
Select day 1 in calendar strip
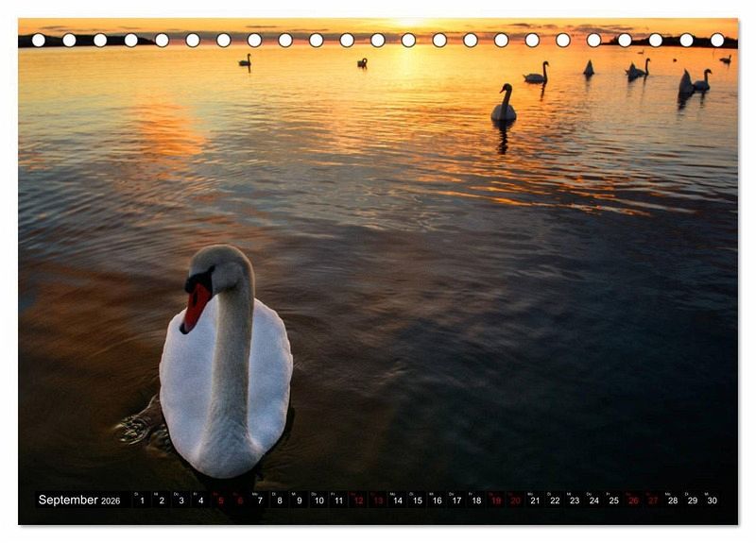coord(142,501)
